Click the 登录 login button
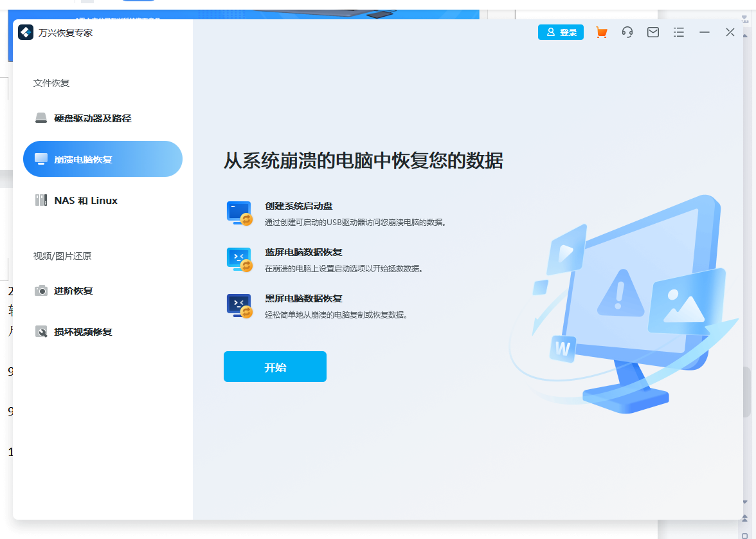 coord(561,32)
